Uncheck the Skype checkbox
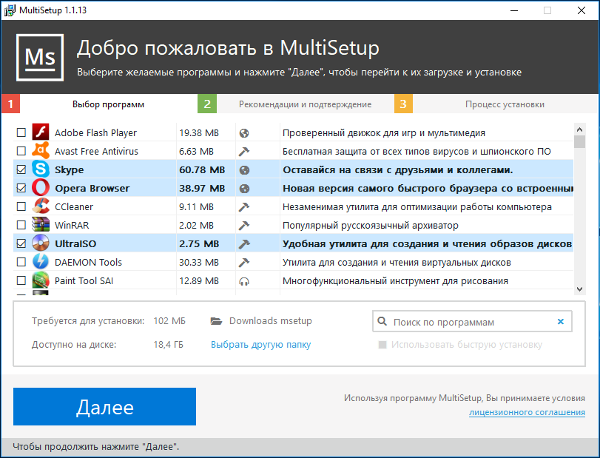Image resolution: width=600 pixels, height=458 pixels. coord(21,170)
